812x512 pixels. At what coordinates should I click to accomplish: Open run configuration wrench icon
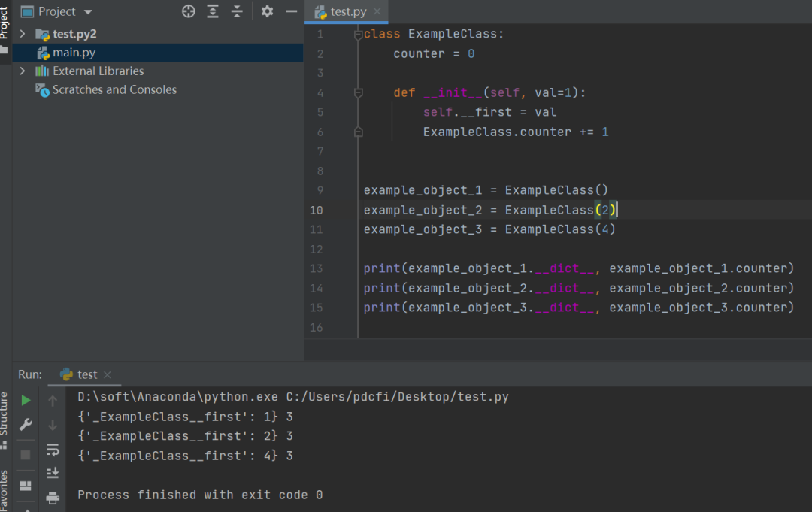[x=26, y=425]
